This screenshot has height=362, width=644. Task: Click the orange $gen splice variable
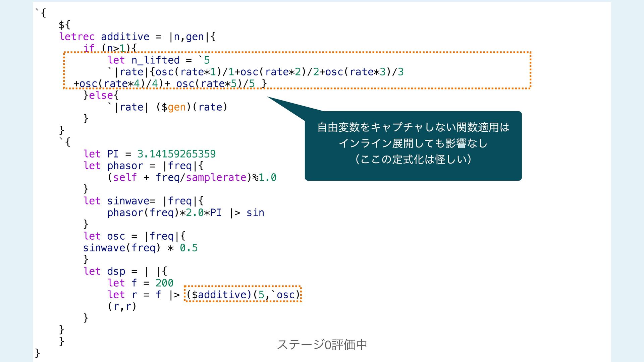pyautogui.click(x=177, y=107)
